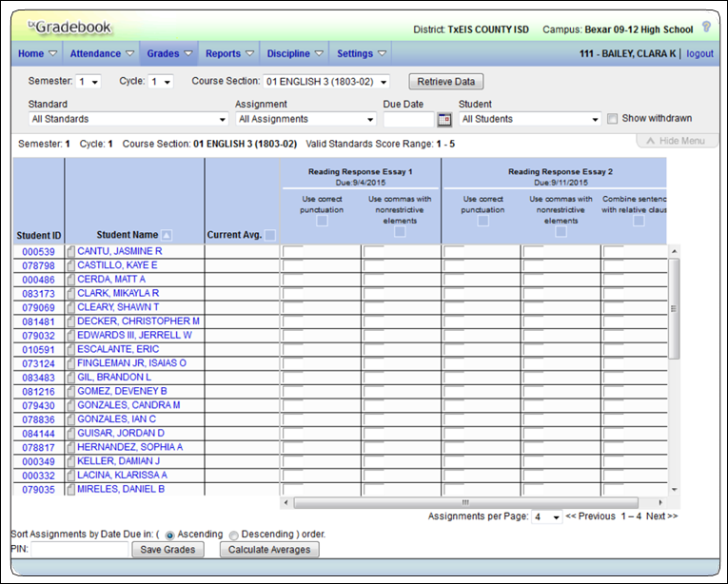Open note icon beside GOMEZ, DEVENEY B

tap(70, 391)
